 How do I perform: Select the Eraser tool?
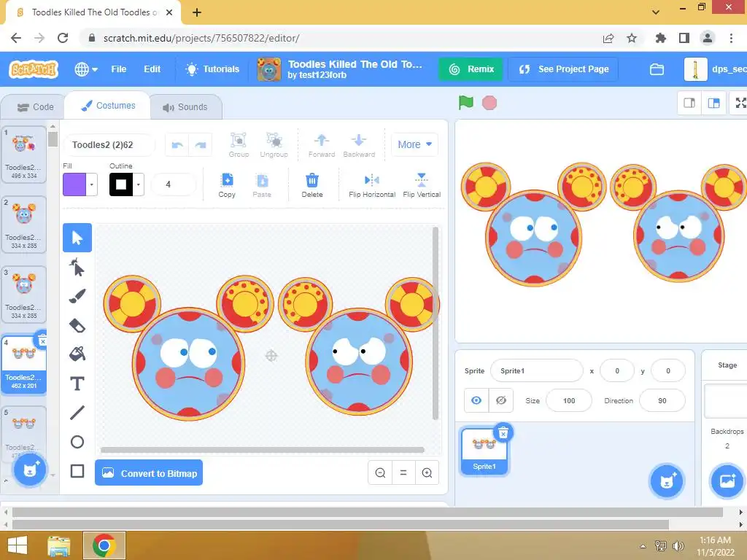point(77,326)
